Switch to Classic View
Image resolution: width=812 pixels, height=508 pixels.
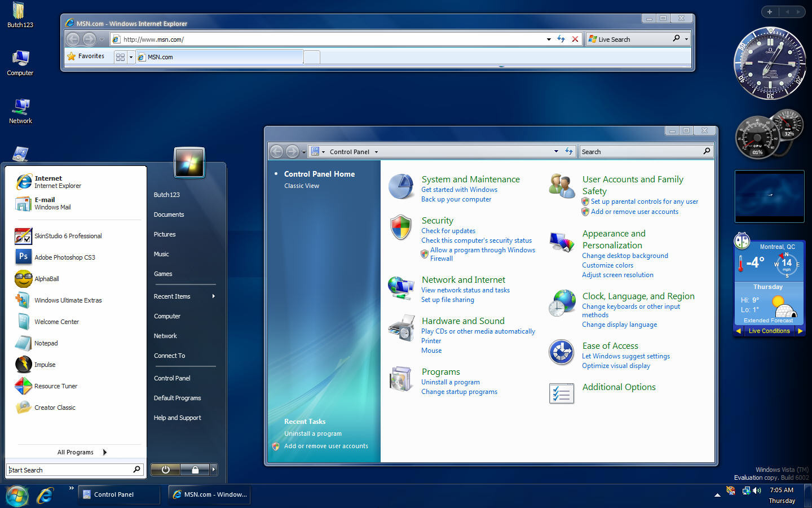point(302,186)
